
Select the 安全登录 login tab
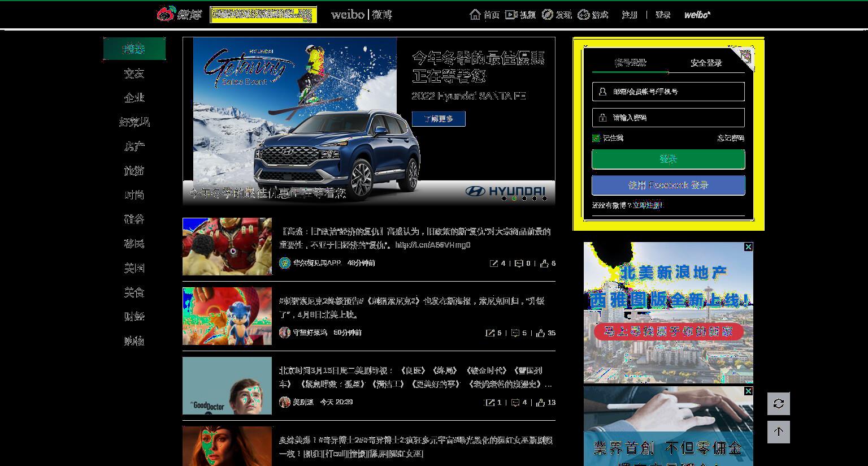coord(706,63)
